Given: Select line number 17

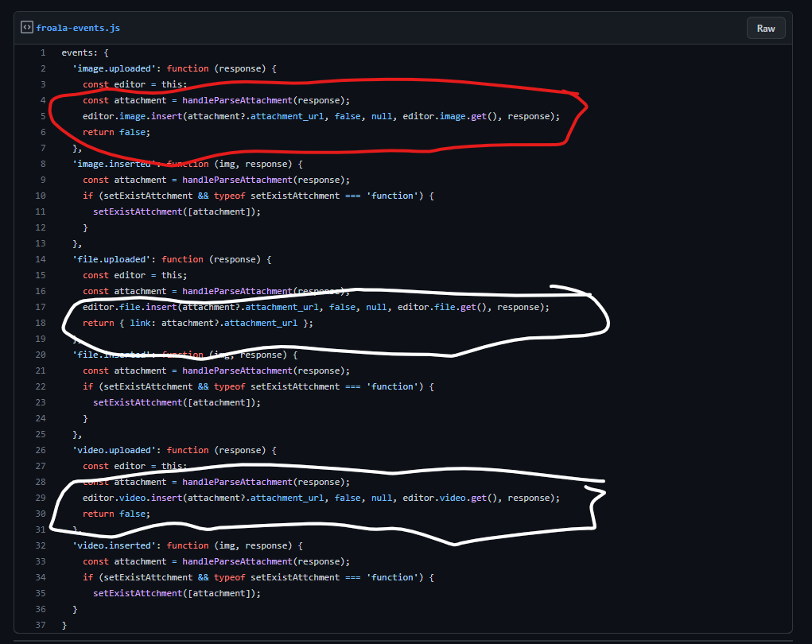Looking at the screenshot, I should coord(41,307).
